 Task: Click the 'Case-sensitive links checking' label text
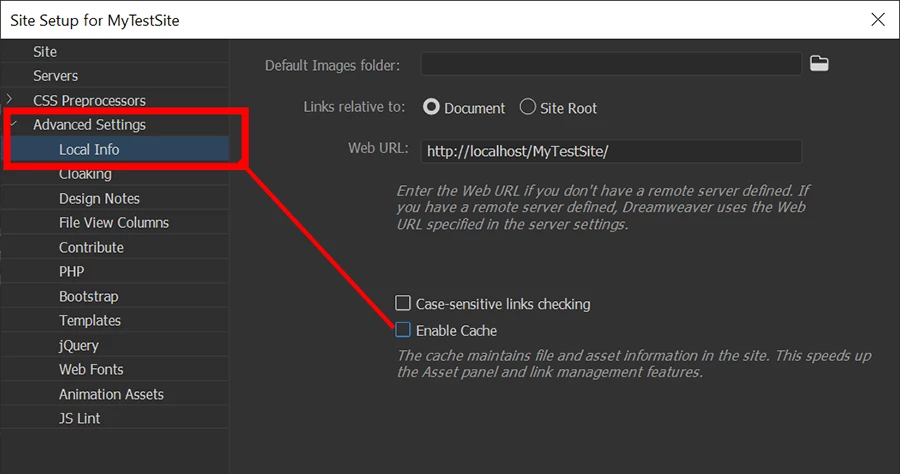click(x=503, y=304)
